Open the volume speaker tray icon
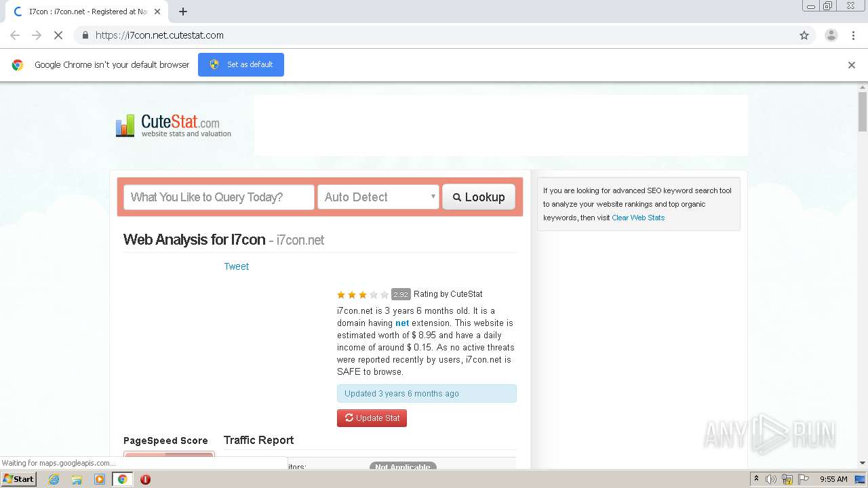This screenshot has height=488, width=868. coord(771,479)
